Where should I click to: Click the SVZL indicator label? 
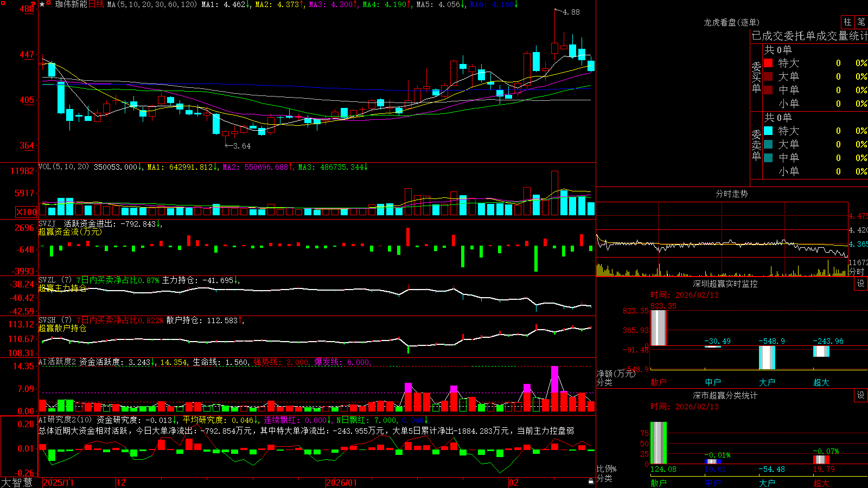coord(47,280)
